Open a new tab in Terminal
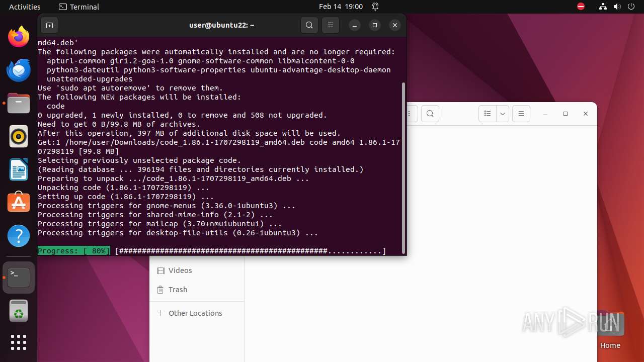 [x=49, y=25]
